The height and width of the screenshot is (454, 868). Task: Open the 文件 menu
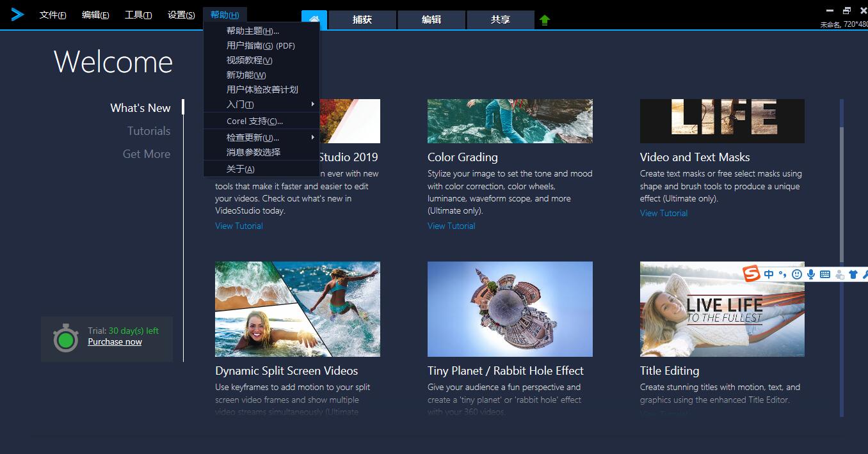point(52,15)
